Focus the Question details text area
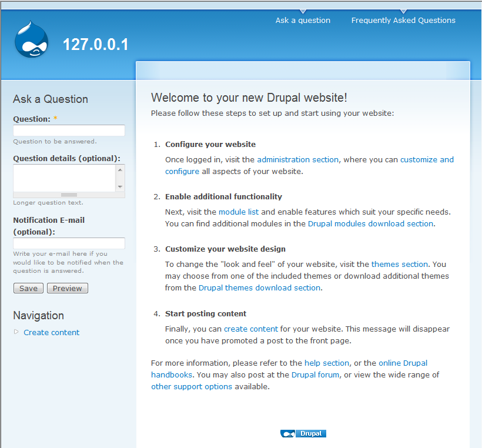 [x=65, y=178]
